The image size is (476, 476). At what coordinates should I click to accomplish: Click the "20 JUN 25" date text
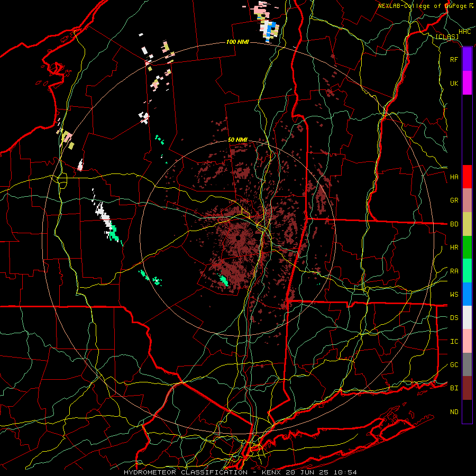307,472
